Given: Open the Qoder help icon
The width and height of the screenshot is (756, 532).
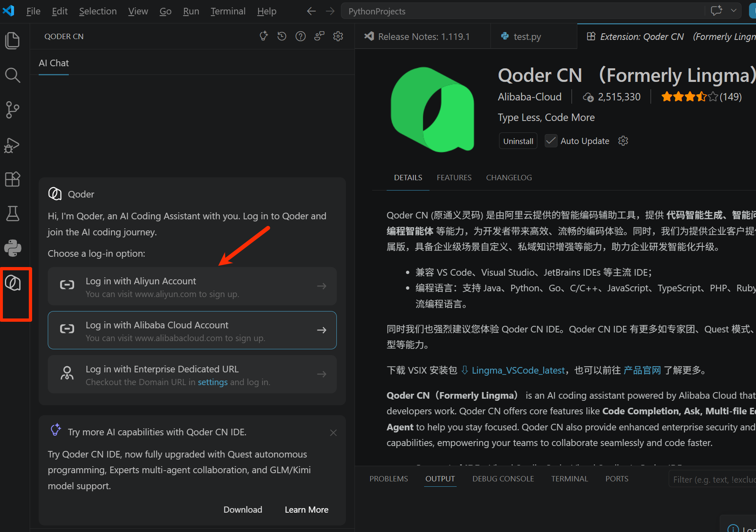Looking at the screenshot, I should [301, 36].
